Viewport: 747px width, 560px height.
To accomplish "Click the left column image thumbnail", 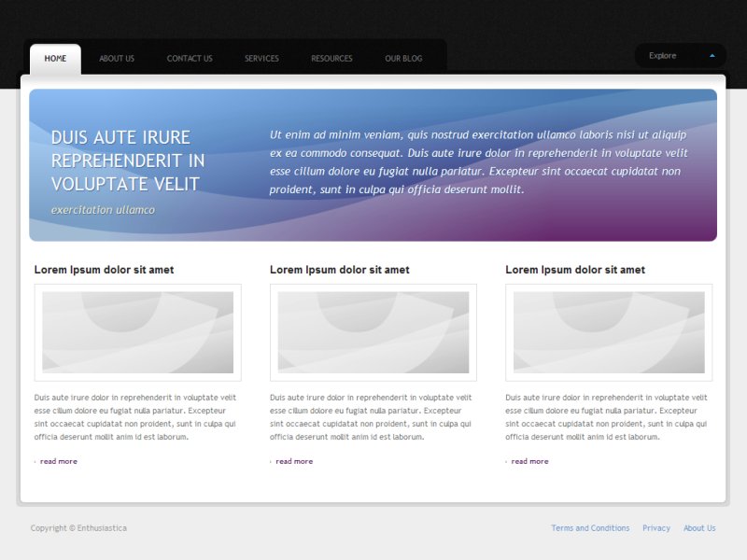I will (x=138, y=332).
